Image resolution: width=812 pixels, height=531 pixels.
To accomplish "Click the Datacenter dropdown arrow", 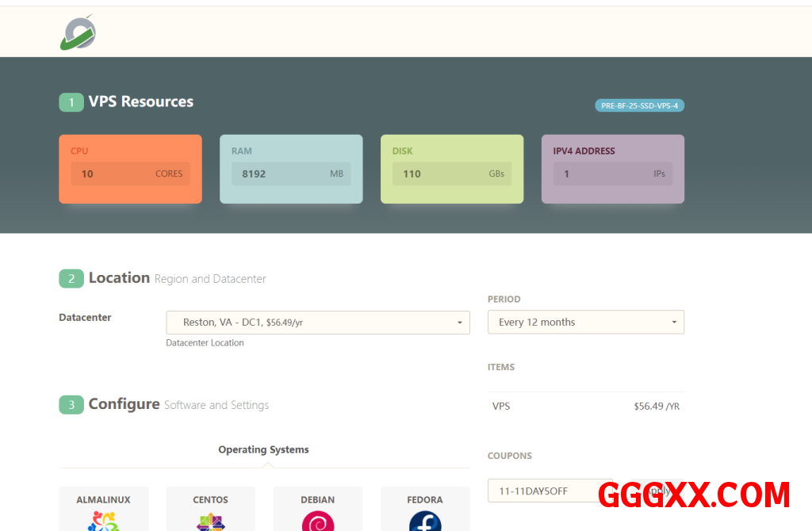I will tap(459, 323).
